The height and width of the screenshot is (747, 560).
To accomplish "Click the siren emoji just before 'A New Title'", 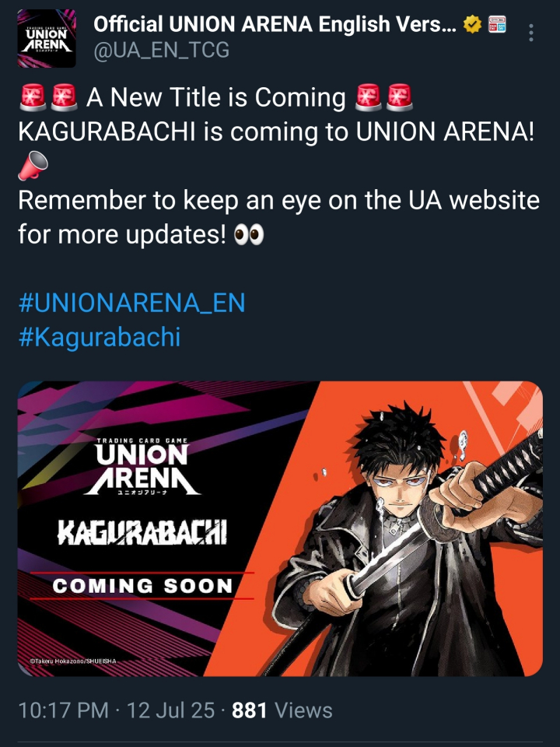I will pos(65,97).
